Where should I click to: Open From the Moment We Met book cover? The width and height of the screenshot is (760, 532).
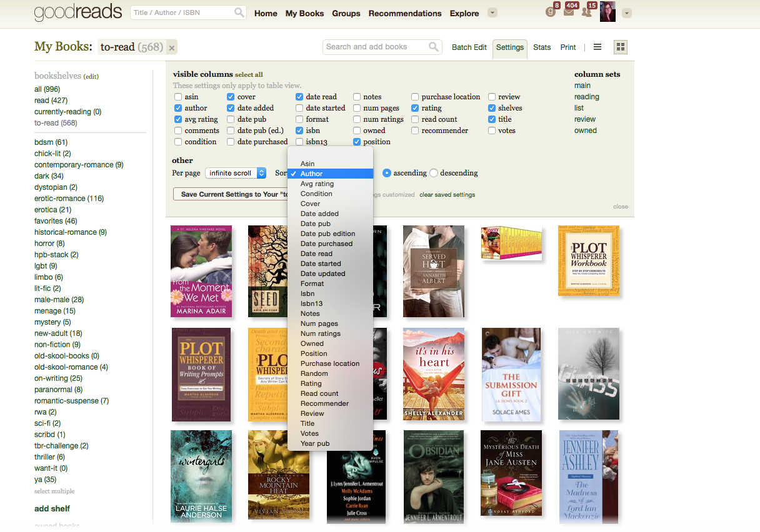[x=201, y=271]
